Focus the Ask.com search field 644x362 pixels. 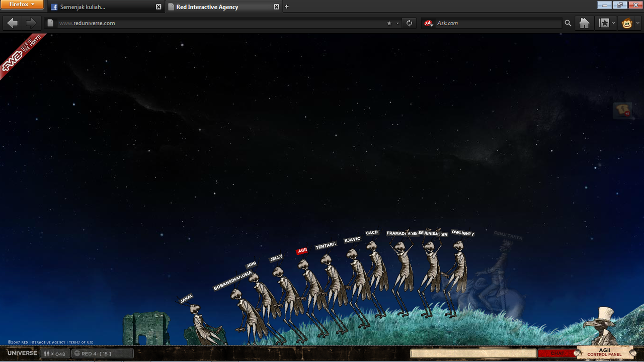click(498, 23)
